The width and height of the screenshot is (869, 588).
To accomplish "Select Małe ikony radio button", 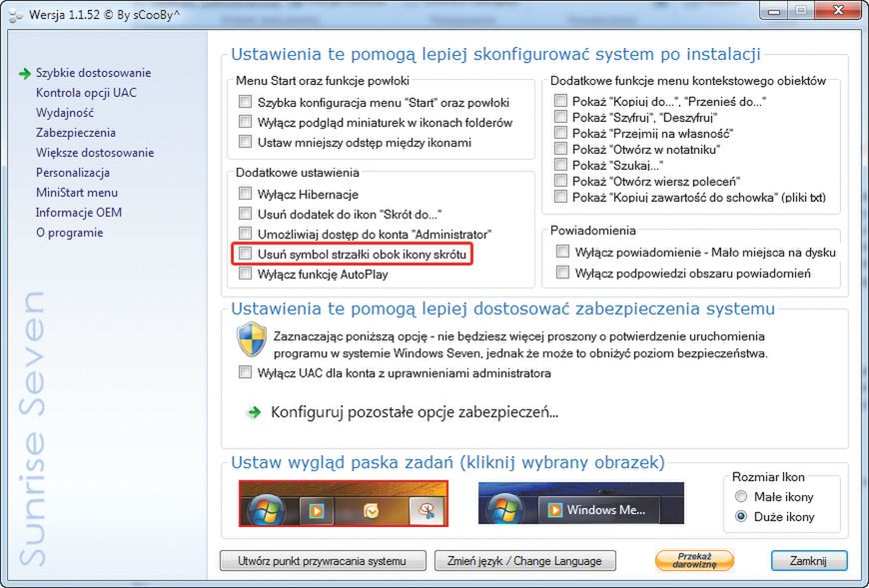I will (x=741, y=496).
